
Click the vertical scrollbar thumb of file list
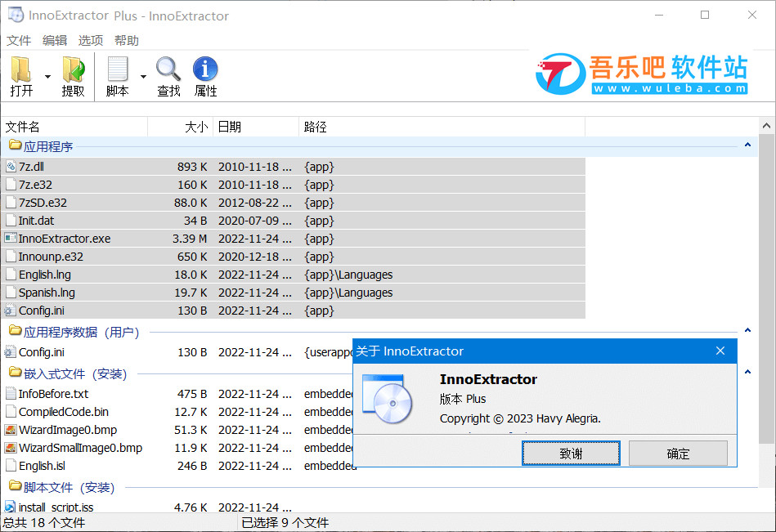coord(766,288)
